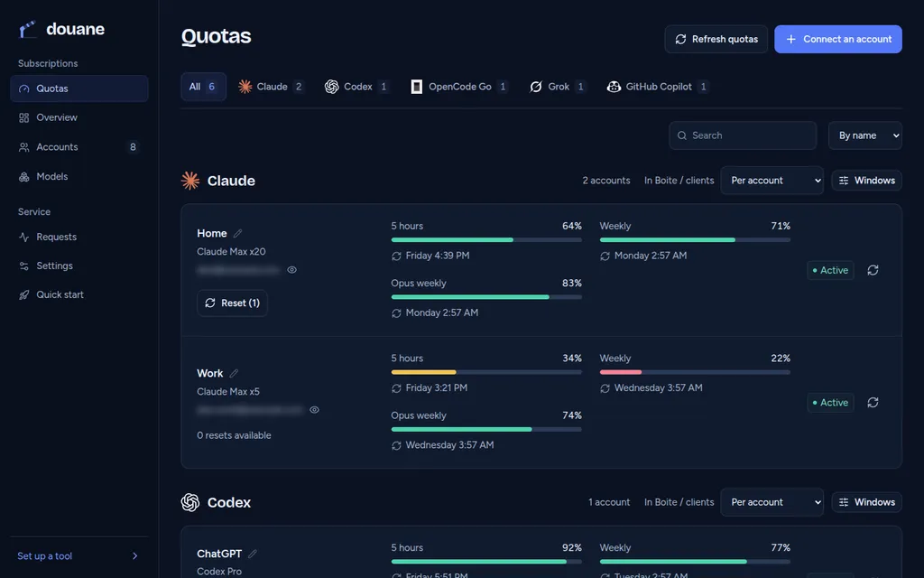Click ChatGPT Weekly 77% progress bar
This screenshot has height=578, width=924.
coord(695,562)
